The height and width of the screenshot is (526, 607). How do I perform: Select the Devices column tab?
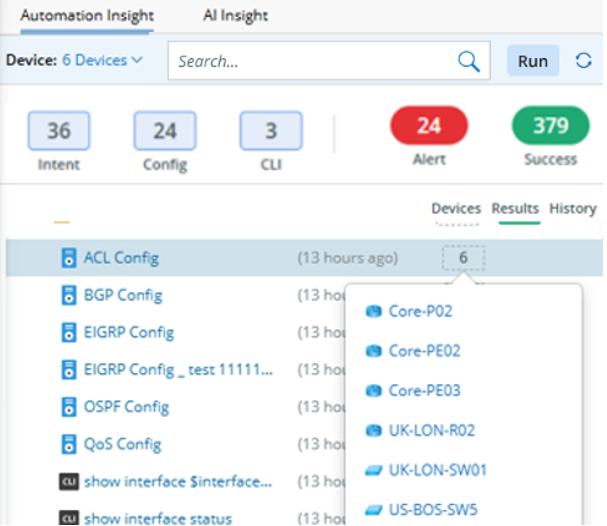(456, 209)
